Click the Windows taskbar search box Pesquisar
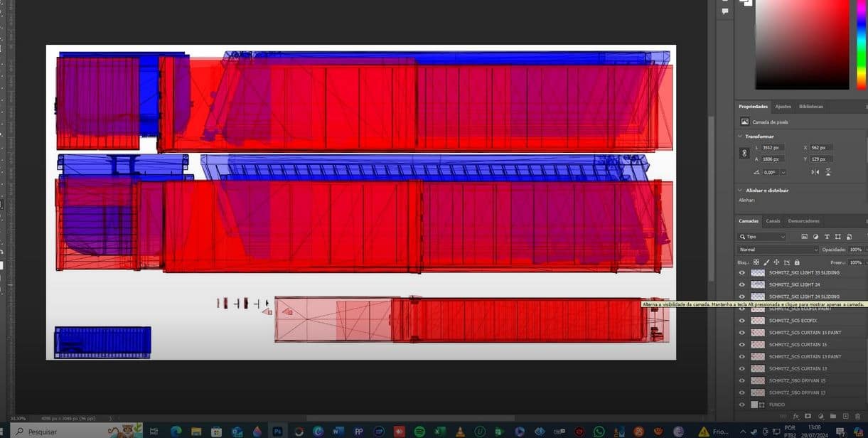 pyautogui.click(x=57, y=432)
